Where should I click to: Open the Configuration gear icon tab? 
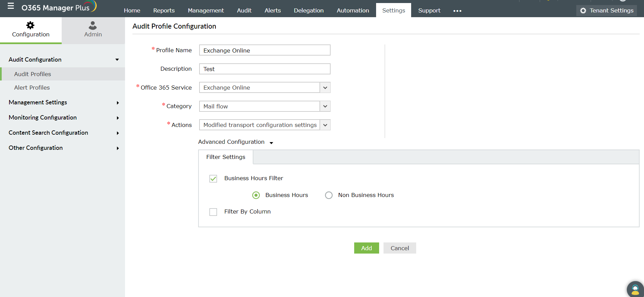click(30, 26)
